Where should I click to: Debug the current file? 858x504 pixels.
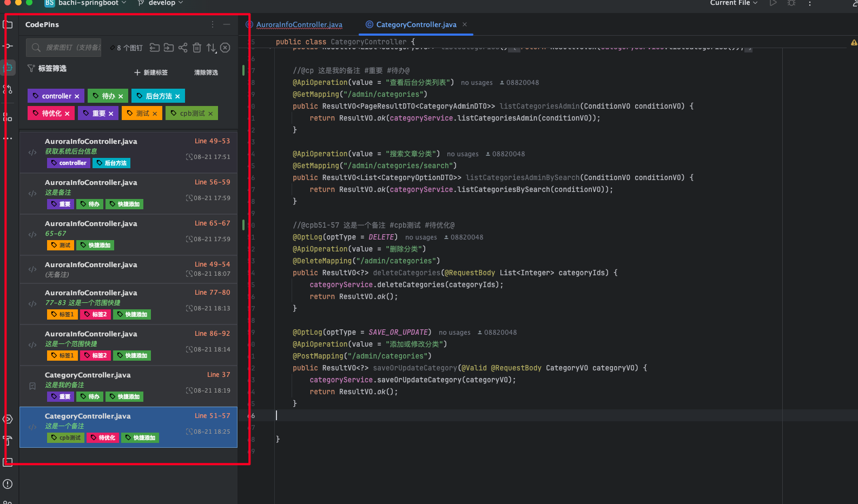tap(791, 3)
